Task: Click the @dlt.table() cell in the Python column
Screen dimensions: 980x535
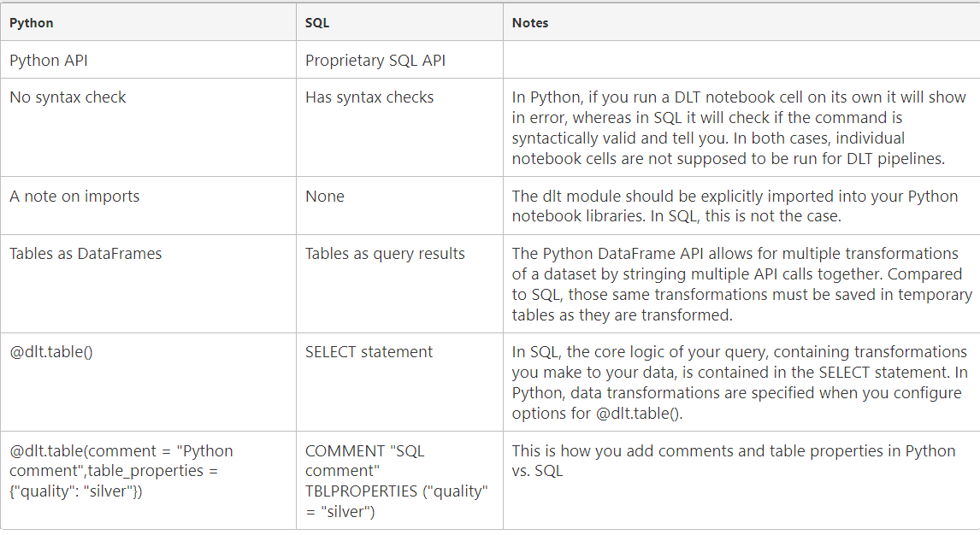Action: (x=148, y=382)
